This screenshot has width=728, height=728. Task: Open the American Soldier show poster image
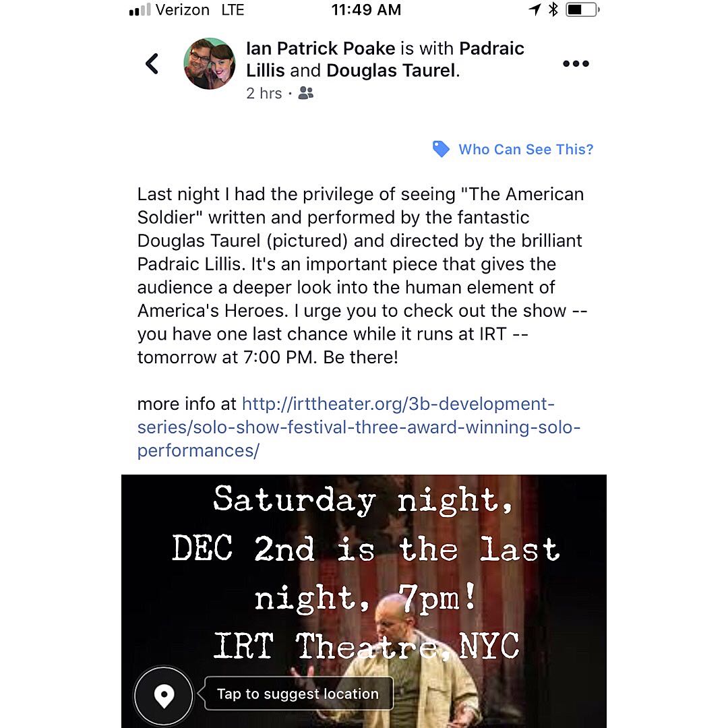coord(363,601)
